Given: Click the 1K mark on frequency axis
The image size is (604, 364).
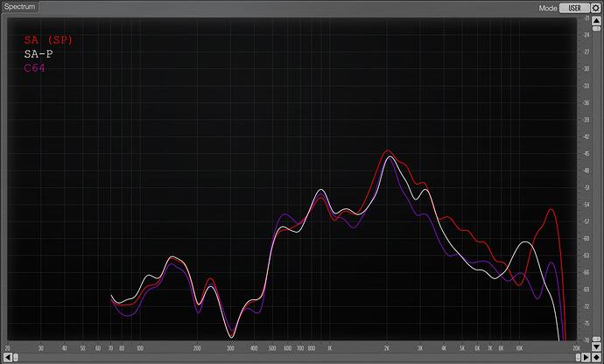Looking at the screenshot, I should click(x=329, y=347).
